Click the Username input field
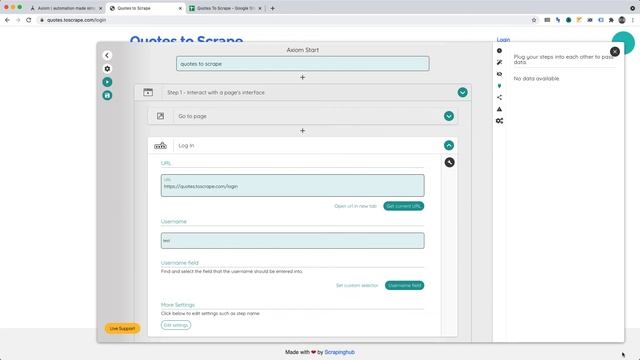This screenshot has height=360, width=640. (x=292, y=241)
